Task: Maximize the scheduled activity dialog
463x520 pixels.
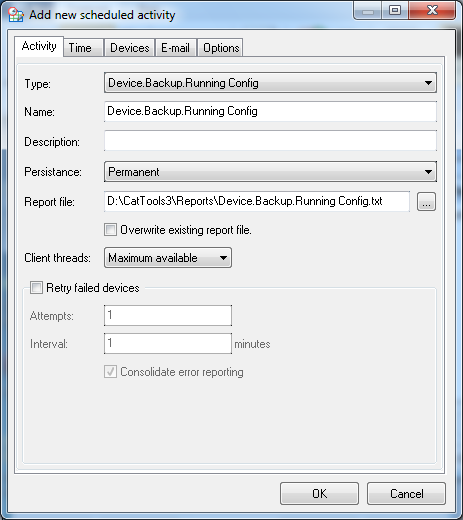Action: 395,11
